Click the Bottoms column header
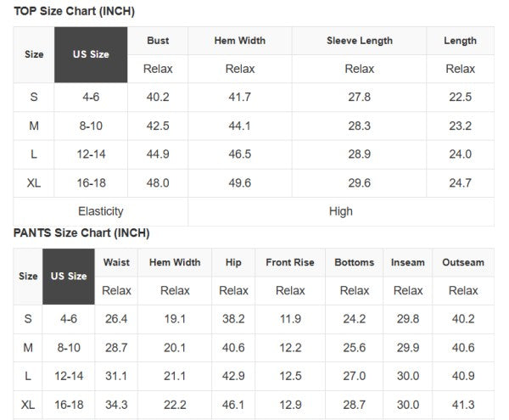The height and width of the screenshot is (420, 509). [x=354, y=262]
